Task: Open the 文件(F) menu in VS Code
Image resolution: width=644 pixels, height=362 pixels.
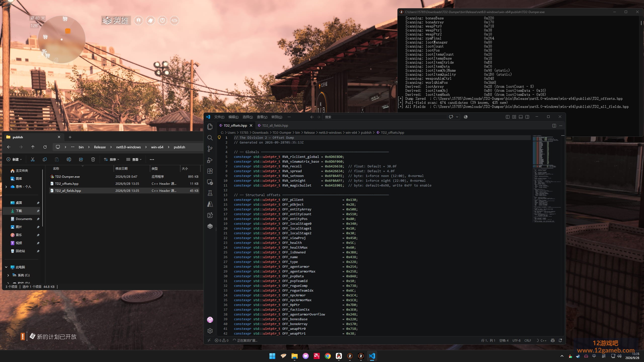Action: click(219, 117)
